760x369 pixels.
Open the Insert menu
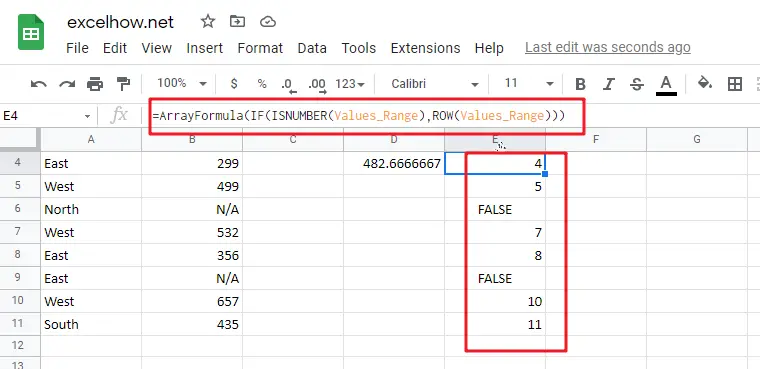pos(205,48)
